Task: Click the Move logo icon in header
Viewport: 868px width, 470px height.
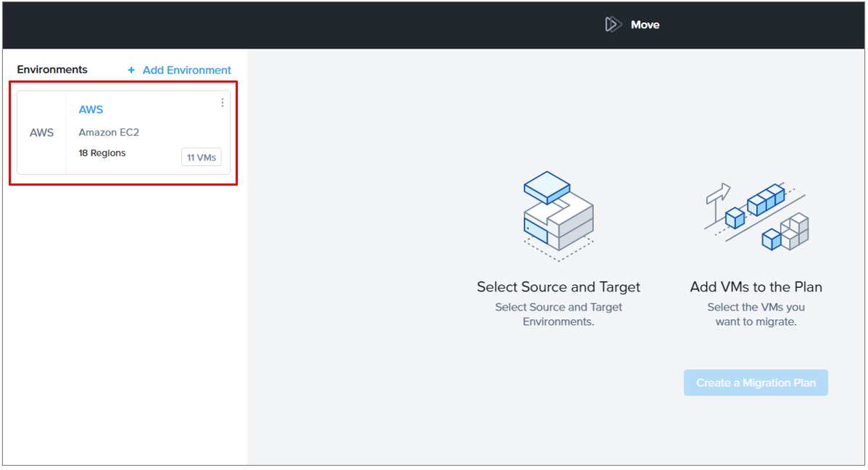Action: [x=613, y=25]
